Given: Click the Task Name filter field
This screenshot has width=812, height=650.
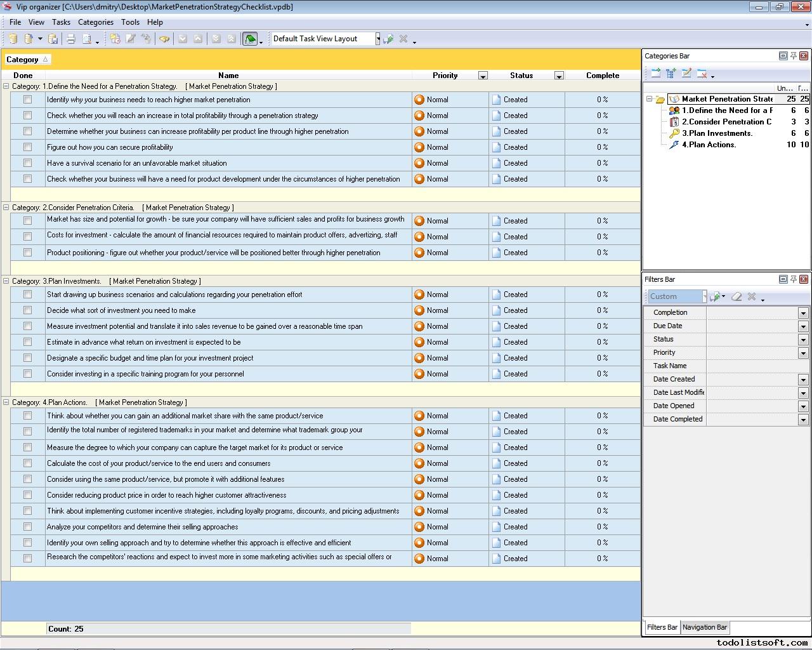Looking at the screenshot, I should (757, 366).
